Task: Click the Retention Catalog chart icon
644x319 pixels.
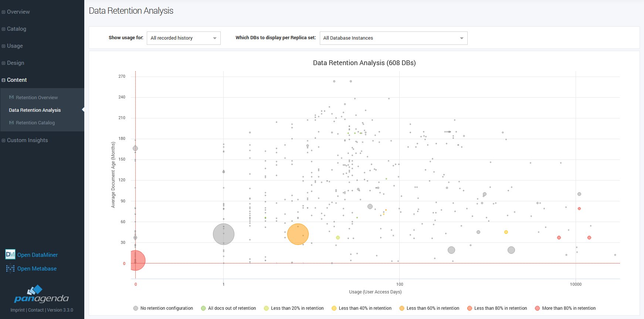Action: click(11, 122)
